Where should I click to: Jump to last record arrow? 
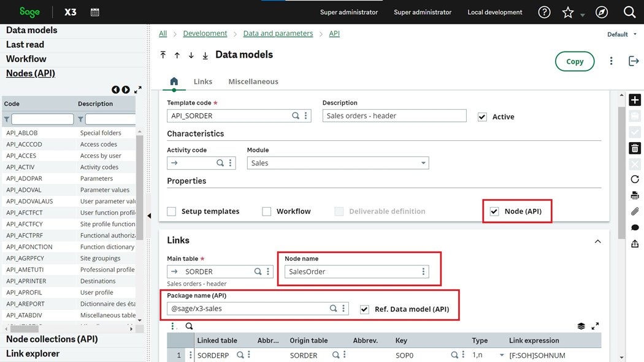(205, 55)
